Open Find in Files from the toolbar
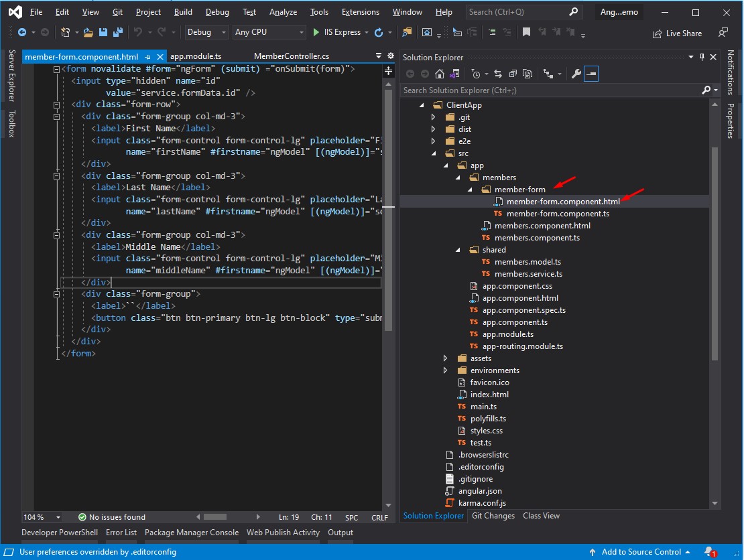The width and height of the screenshot is (744, 560). click(407, 31)
